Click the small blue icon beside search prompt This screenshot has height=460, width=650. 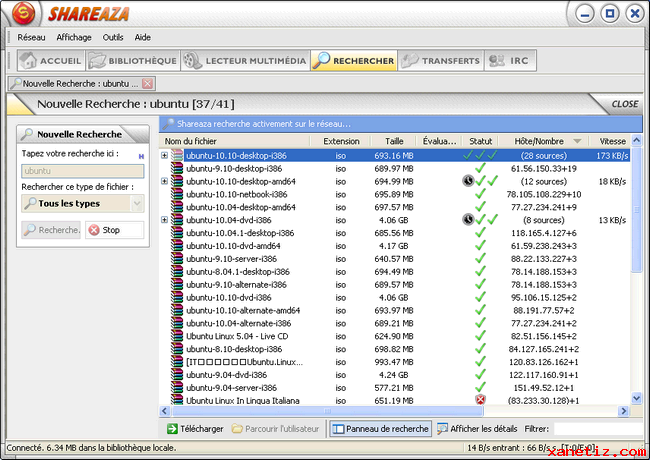coord(141,156)
